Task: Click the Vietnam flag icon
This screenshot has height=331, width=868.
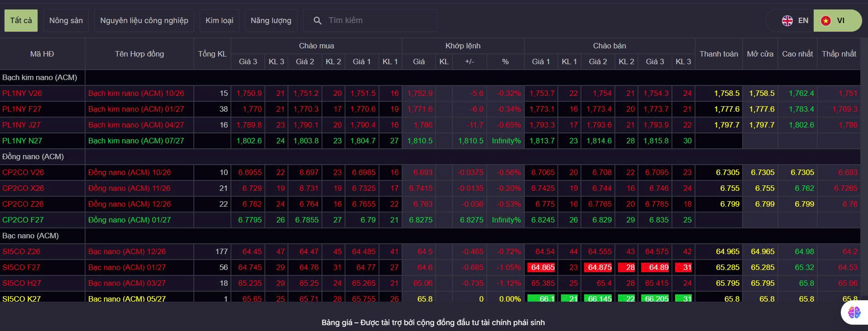Action: (x=826, y=20)
